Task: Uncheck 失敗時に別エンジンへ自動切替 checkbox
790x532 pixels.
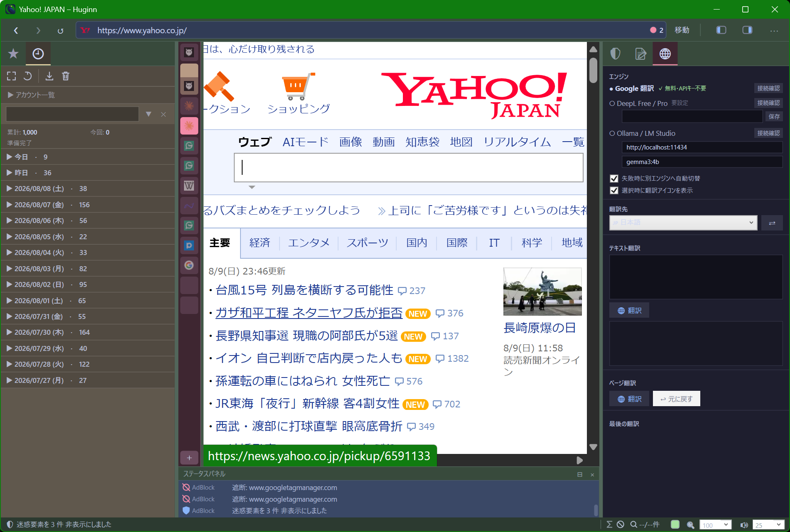Action: click(x=614, y=179)
